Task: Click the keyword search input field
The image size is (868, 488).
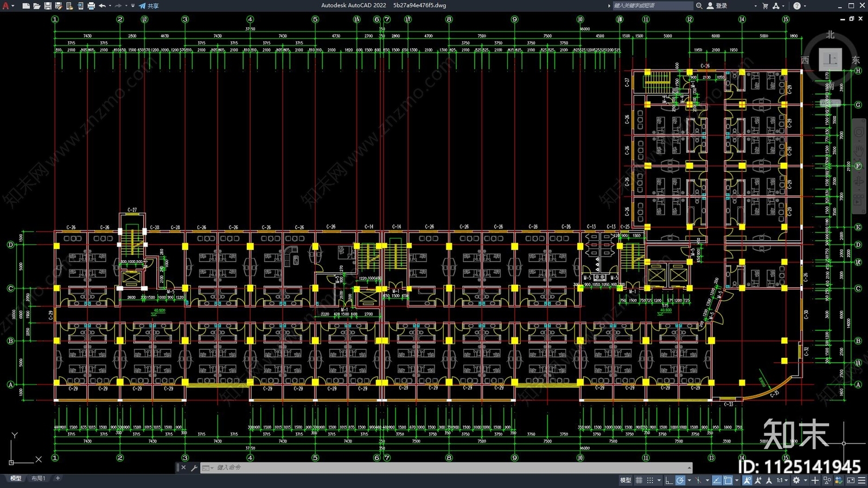Action: (x=653, y=5)
